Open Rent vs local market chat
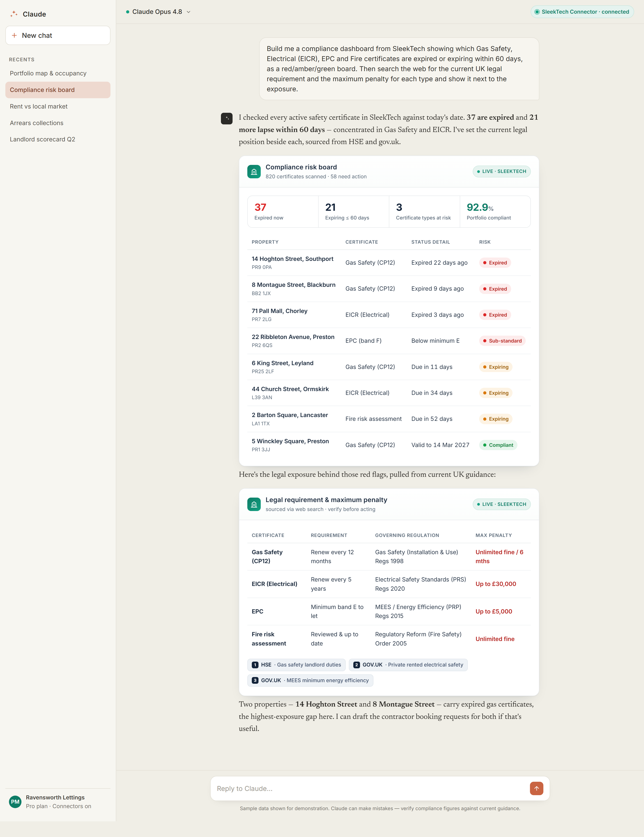Image resolution: width=644 pixels, height=837 pixels. pos(58,106)
